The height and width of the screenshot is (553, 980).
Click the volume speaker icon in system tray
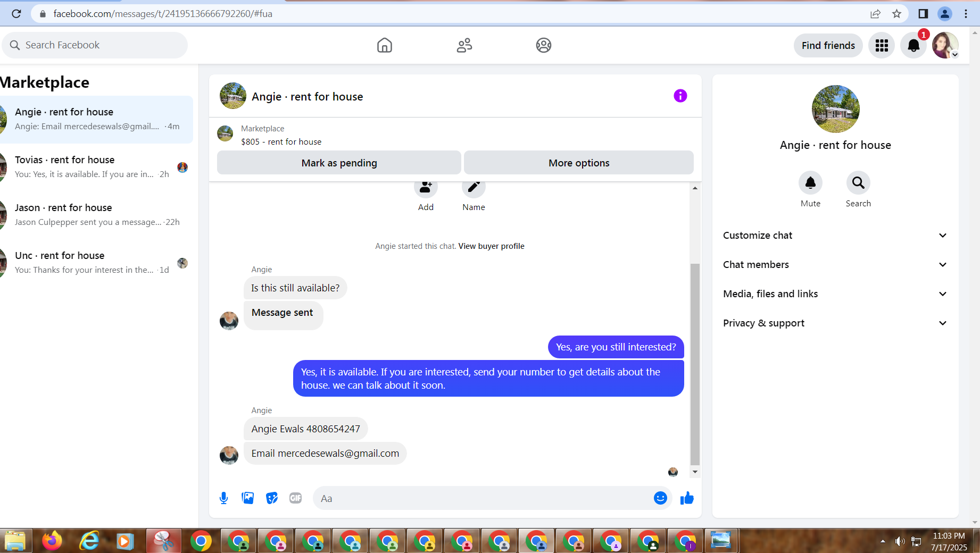[900, 541]
